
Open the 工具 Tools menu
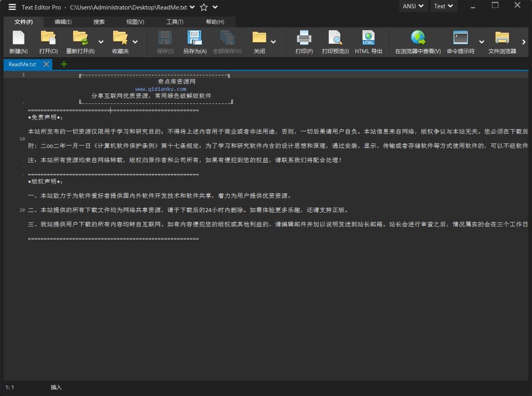(175, 21)
